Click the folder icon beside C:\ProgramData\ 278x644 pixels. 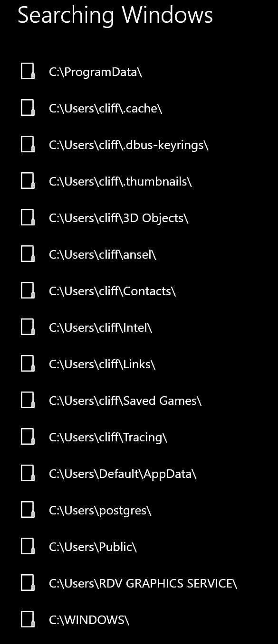[28, 72]
